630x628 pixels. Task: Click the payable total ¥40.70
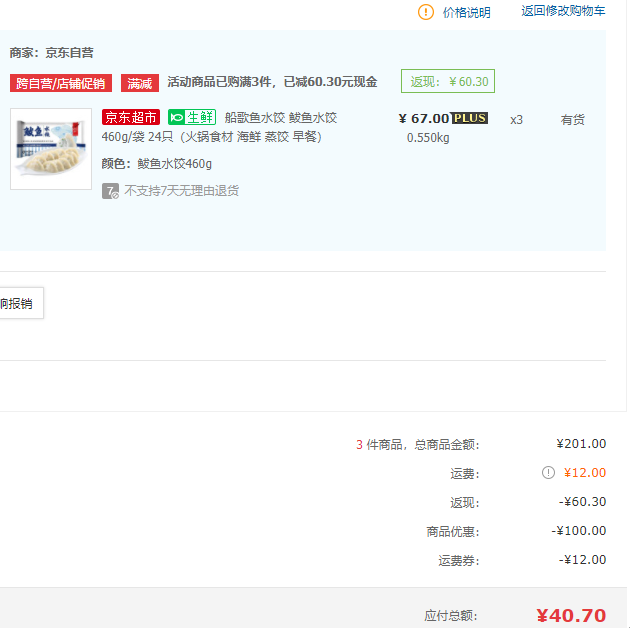pos(571,615)
